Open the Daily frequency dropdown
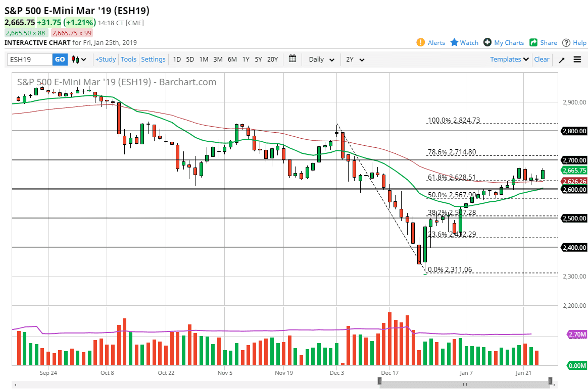Screen dimensions: 588x391 (320, 59)
